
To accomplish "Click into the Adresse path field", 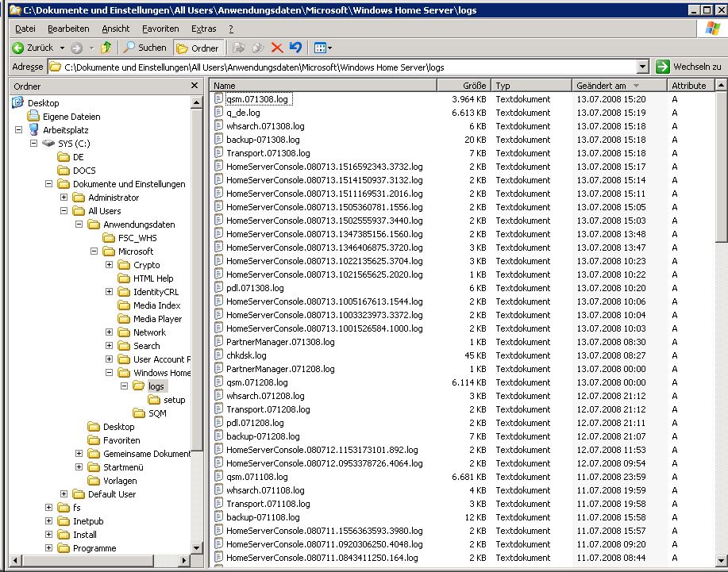I will [x=343, y=67].
